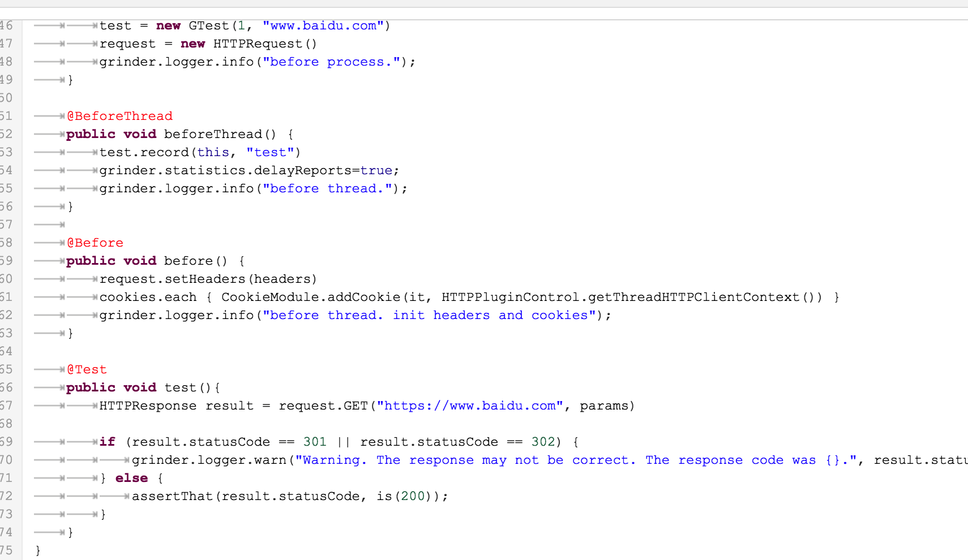
Task: Select the HTTPRequest constructor call
Action: pos(264,44)
